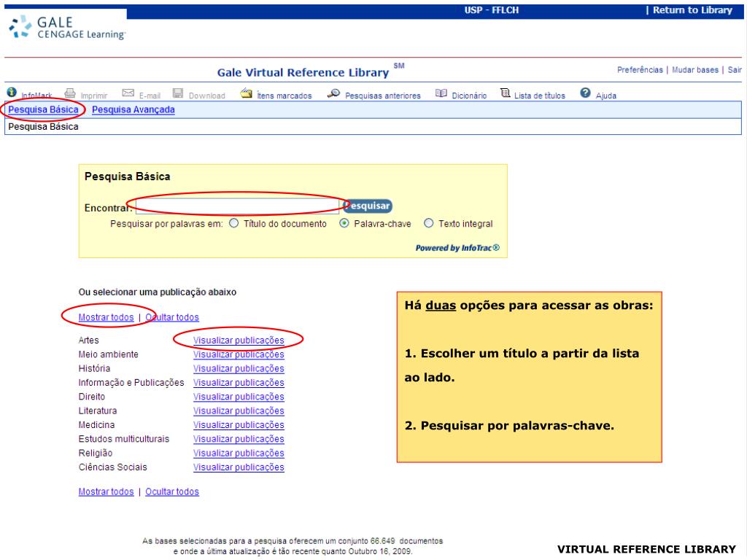Click the Ajuda toolbar label

point(606,96)
